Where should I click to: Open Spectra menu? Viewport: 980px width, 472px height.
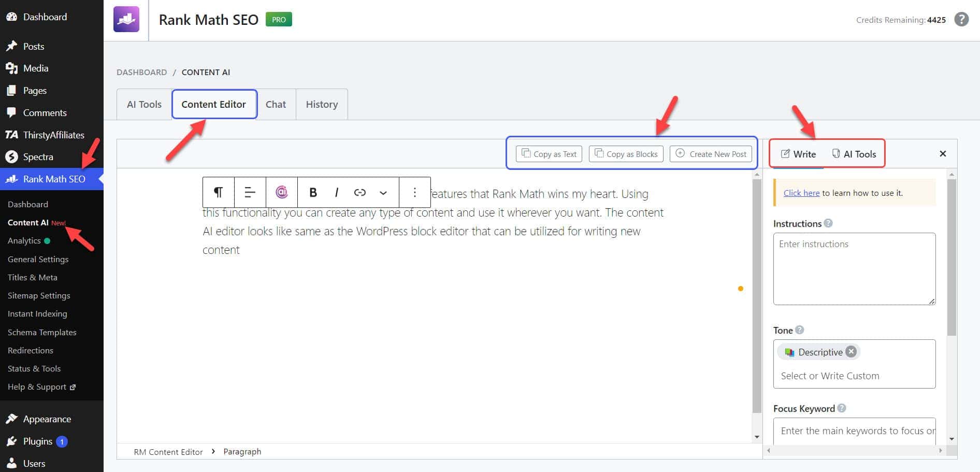click(x=38, y=156)
